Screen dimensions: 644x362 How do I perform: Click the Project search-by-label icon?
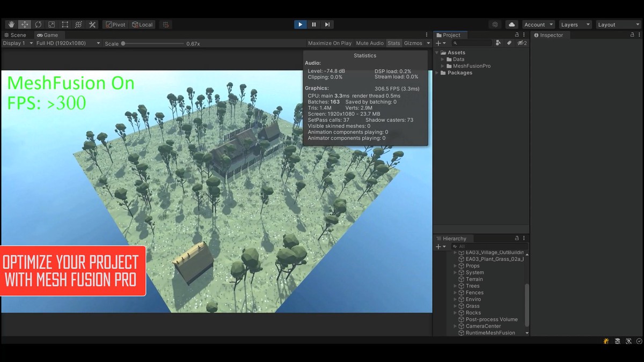[509, 43]
